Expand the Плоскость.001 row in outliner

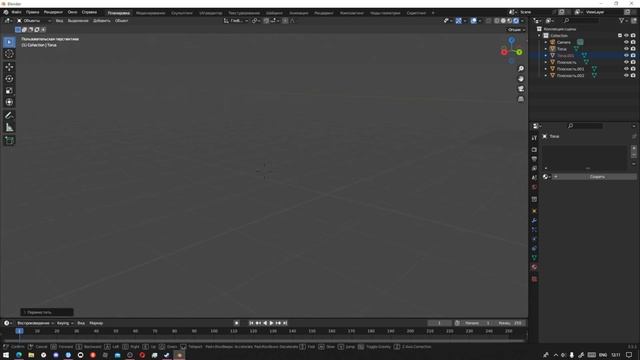pos(546,69)
